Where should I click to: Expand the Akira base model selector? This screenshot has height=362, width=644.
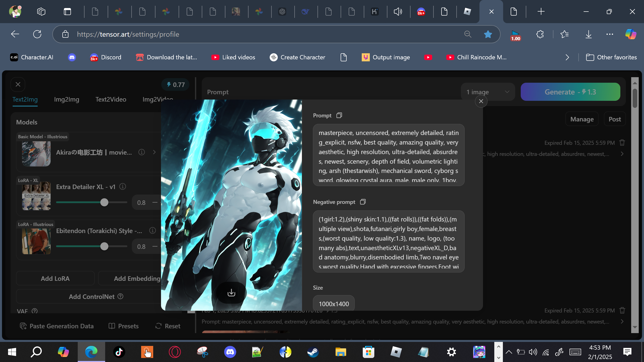click(154, 152)
